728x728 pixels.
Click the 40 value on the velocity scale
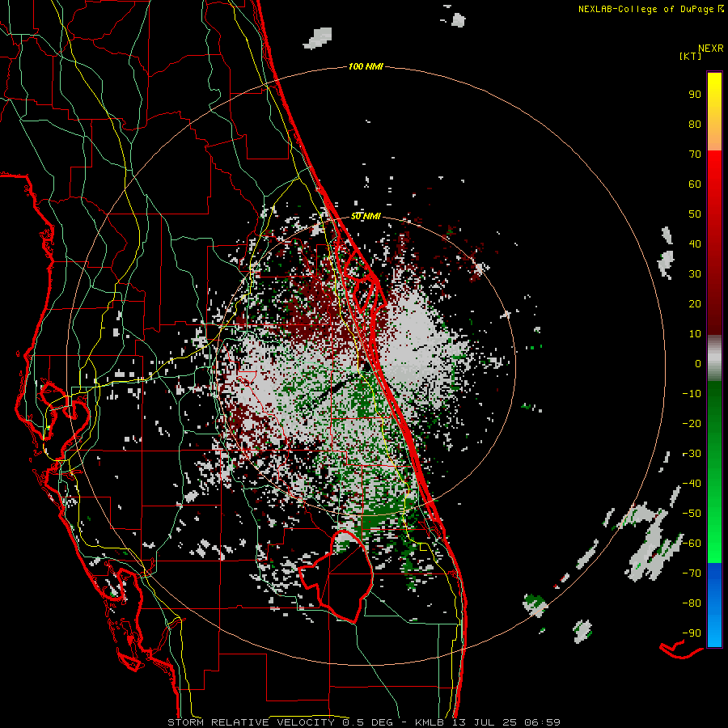[695, 243]
